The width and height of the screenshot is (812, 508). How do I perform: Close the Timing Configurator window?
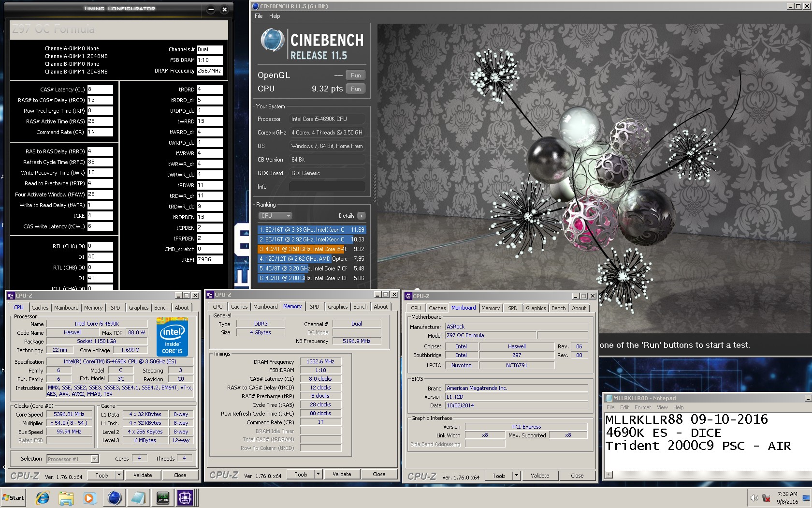[224, 9]
